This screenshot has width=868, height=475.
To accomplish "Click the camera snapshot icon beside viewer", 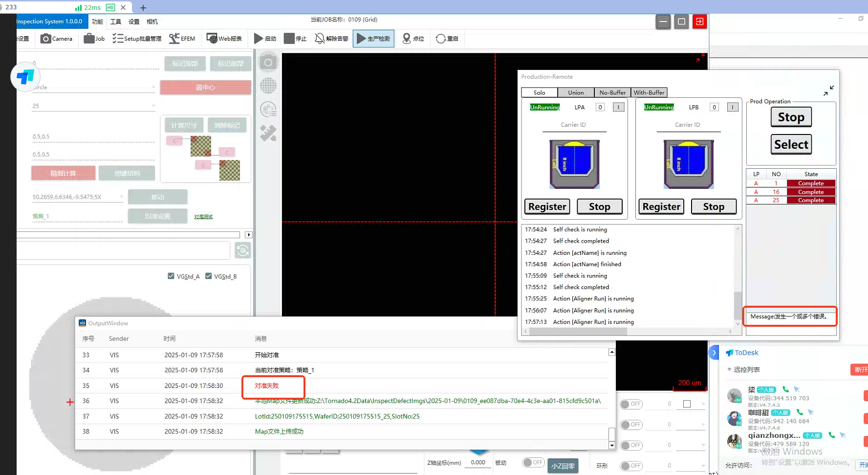I will (268, 63).
